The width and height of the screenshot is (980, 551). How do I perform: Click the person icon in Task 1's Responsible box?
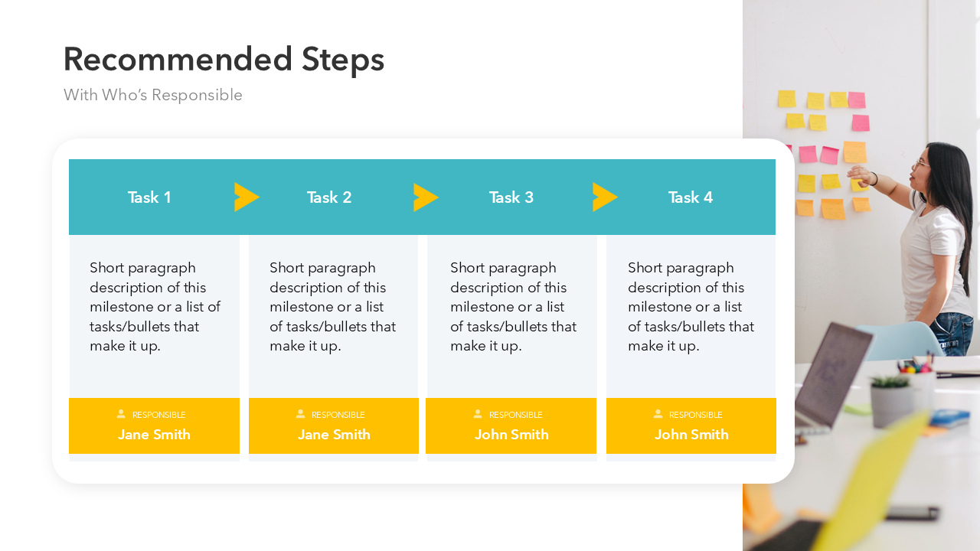[x=121, y=414]
